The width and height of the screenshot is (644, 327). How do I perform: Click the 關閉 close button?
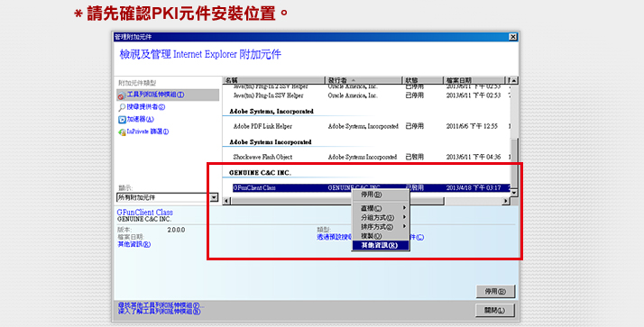point(495,310)
